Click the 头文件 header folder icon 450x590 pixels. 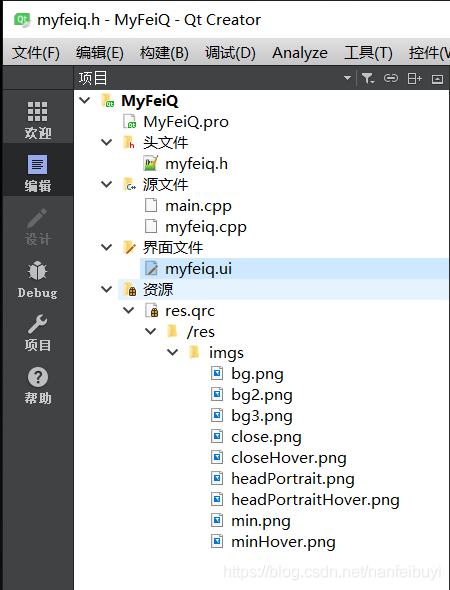coord(129,143)
